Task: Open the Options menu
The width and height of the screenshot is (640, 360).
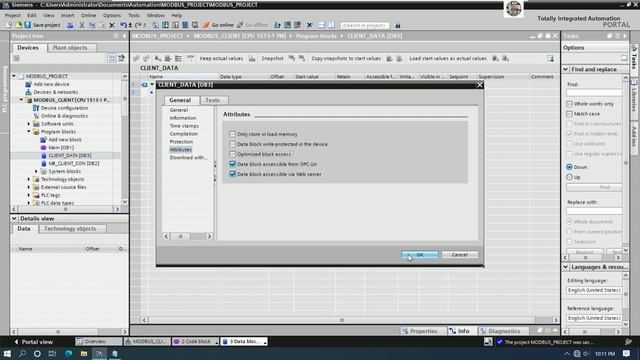Action: 111,15
